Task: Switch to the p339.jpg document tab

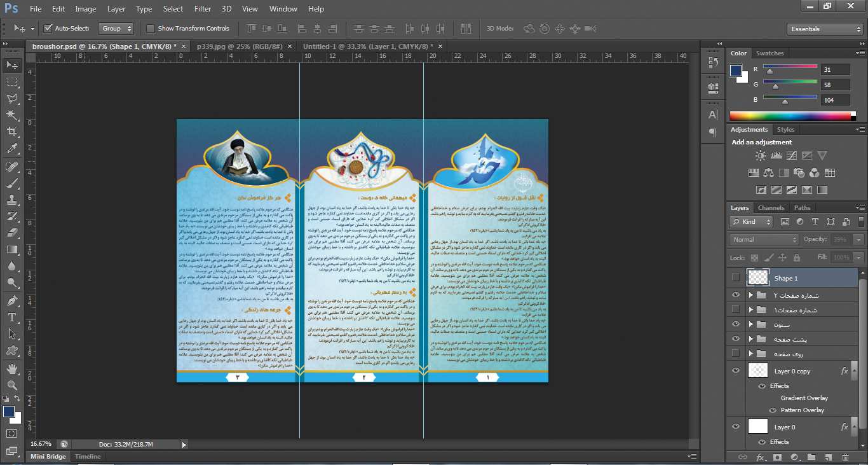Action: [x=240, y=46]
